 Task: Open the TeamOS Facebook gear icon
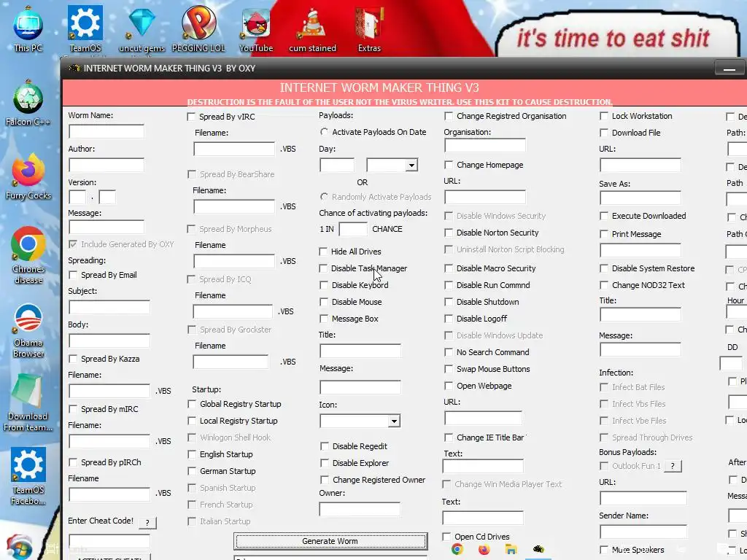(28, 476)
